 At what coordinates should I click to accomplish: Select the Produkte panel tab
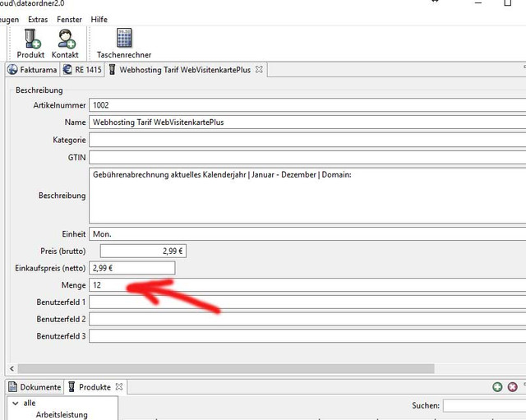(x=95, y=387)
